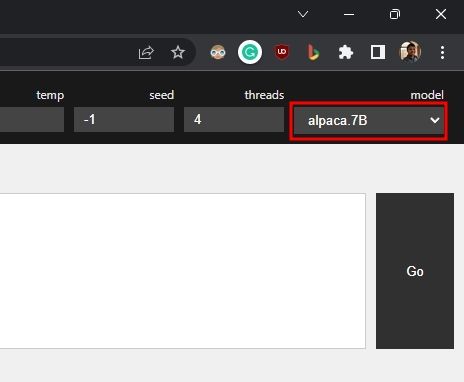Bookmark this tab with the star icon
The height and width of the screenshot is (382, 464).
coord(178,52)
